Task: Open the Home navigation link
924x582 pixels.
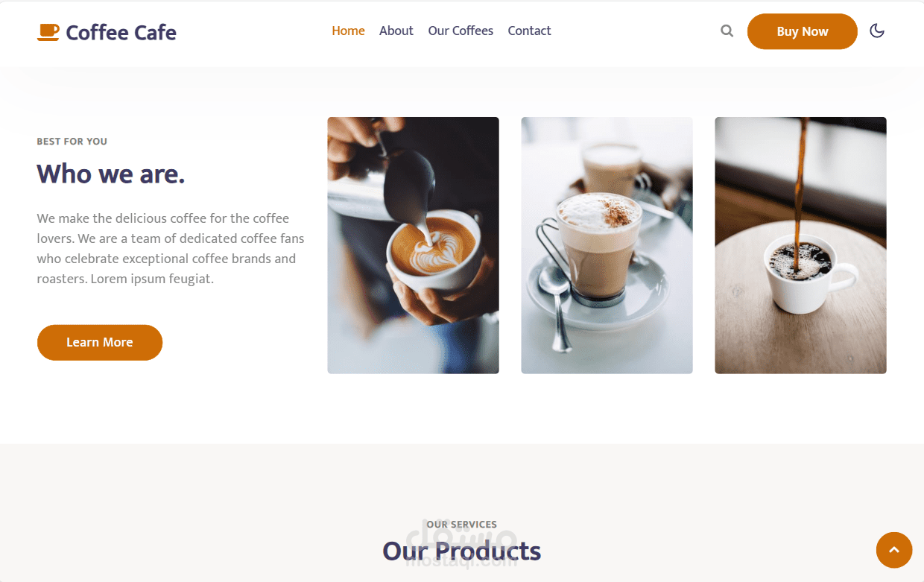Action: coord(348,31)
